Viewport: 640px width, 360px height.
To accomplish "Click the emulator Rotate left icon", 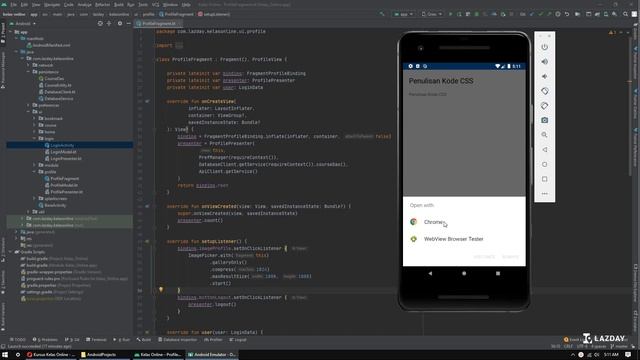I will coord(544,91).
